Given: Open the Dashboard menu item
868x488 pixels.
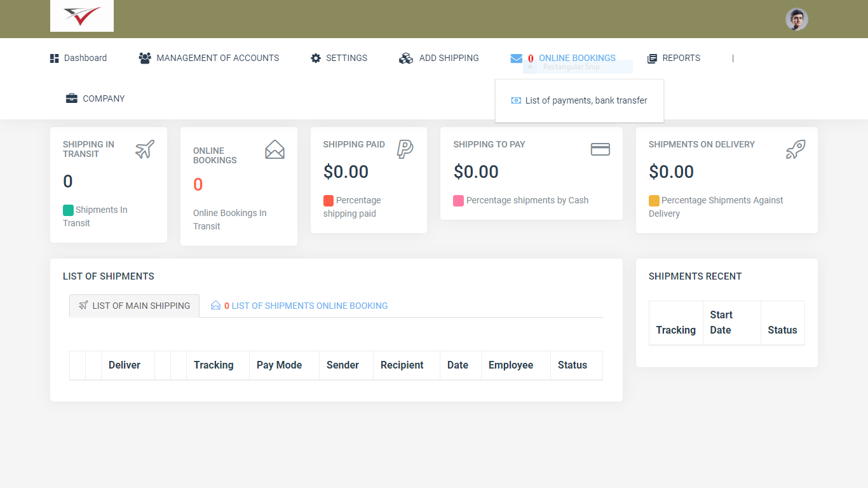Looking at the screenshot, I should pos(79,58).
